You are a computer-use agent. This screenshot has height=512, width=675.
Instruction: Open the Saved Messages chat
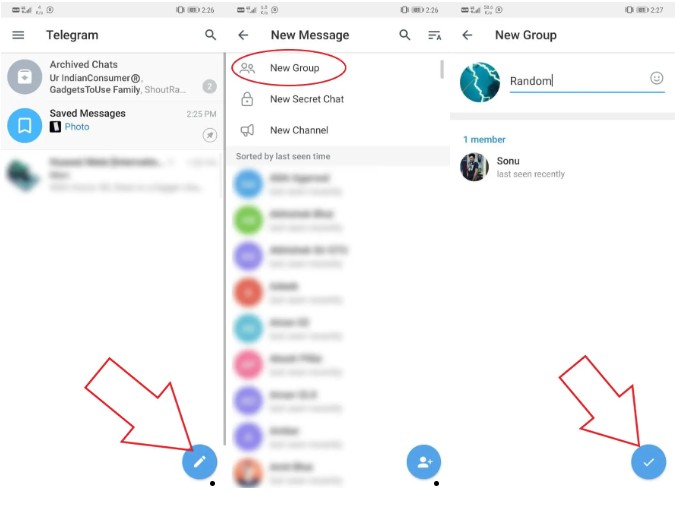click(x=112, y=120)
